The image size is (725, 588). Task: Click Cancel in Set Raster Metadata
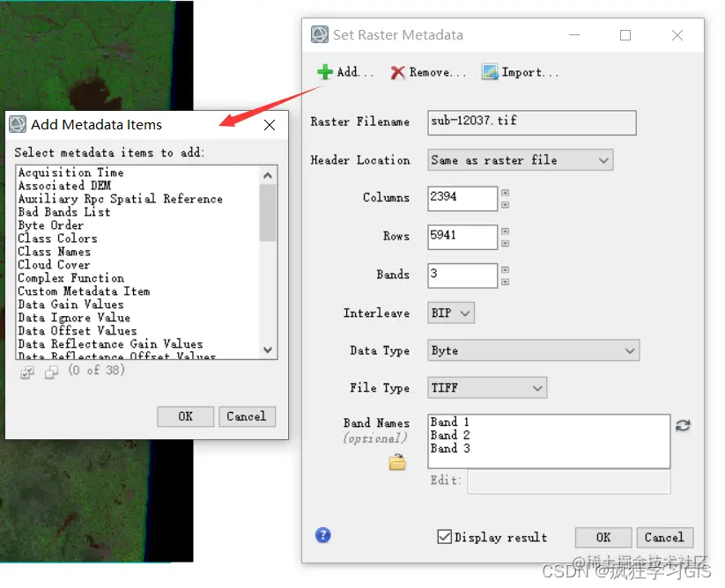pos(665,537)
